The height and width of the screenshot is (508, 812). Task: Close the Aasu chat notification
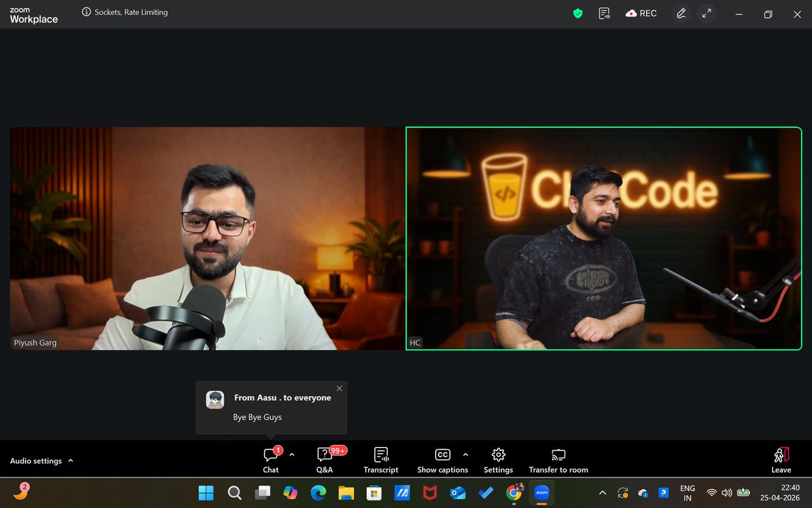tap(339, 388)
